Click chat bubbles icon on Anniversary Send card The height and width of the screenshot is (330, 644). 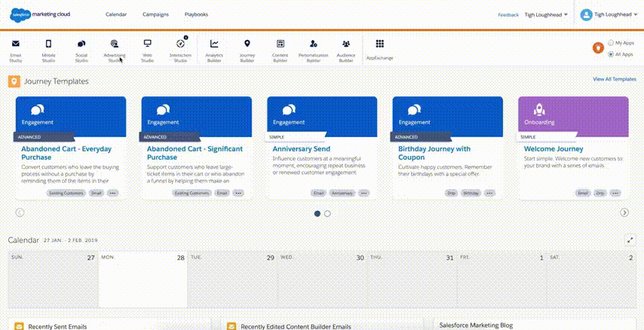[289, 109]
